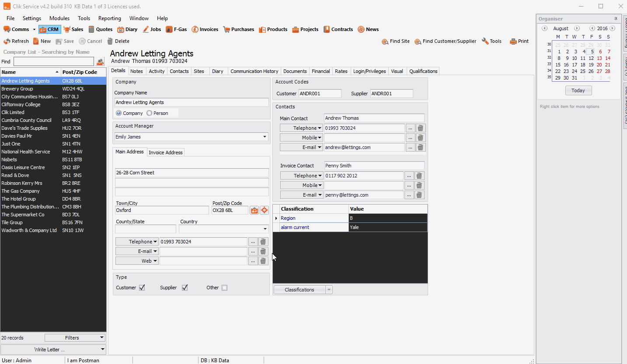This screenshot has height=364, width=627.
Task: Click the Today button in Organiser
Action: click(x=578, y=90)
